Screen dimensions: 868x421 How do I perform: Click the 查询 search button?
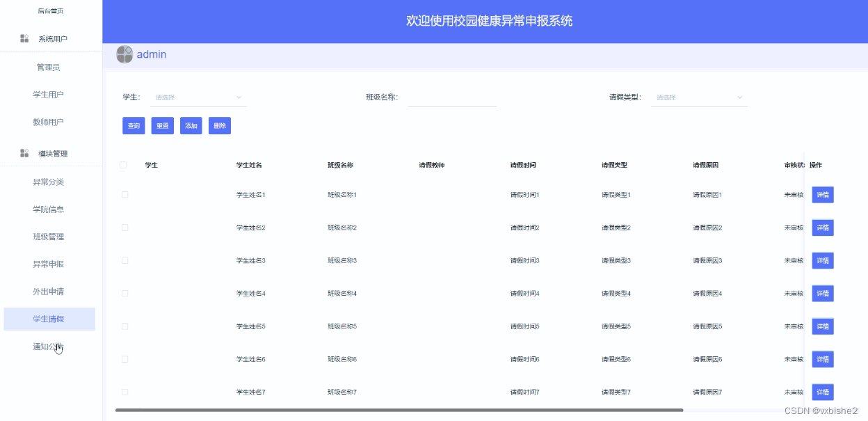(134, 126)
